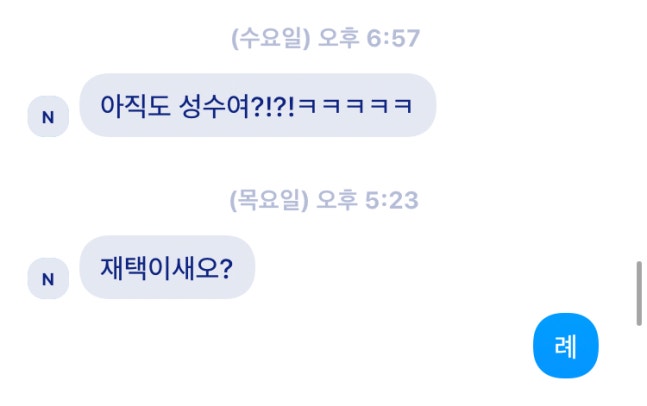Click the word 아직도 in the first message

(x=135, y=106)
